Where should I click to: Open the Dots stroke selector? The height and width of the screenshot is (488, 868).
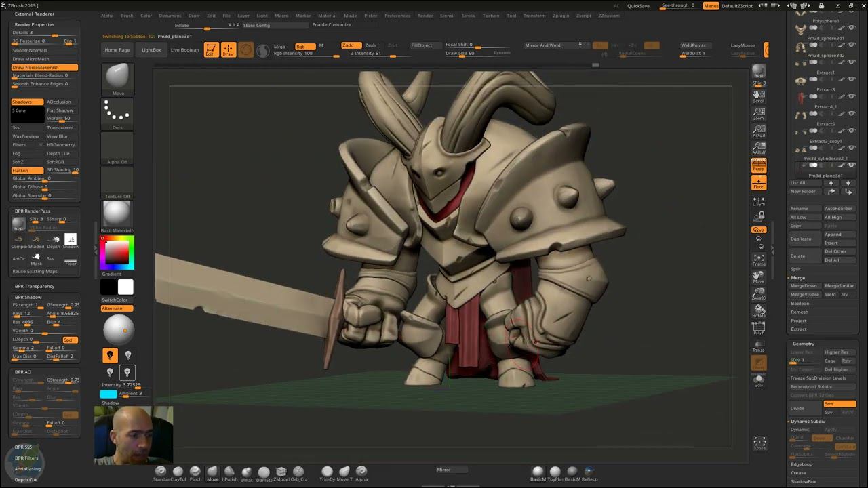coord(118,113)
